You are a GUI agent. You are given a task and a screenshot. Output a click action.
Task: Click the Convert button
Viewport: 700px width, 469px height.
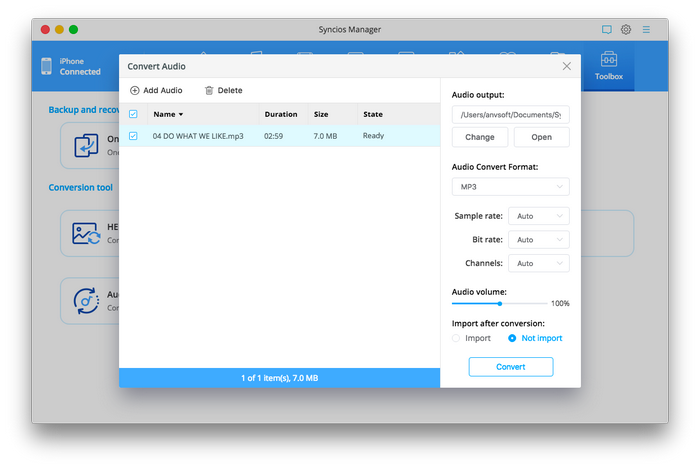[x=511, y=367]
